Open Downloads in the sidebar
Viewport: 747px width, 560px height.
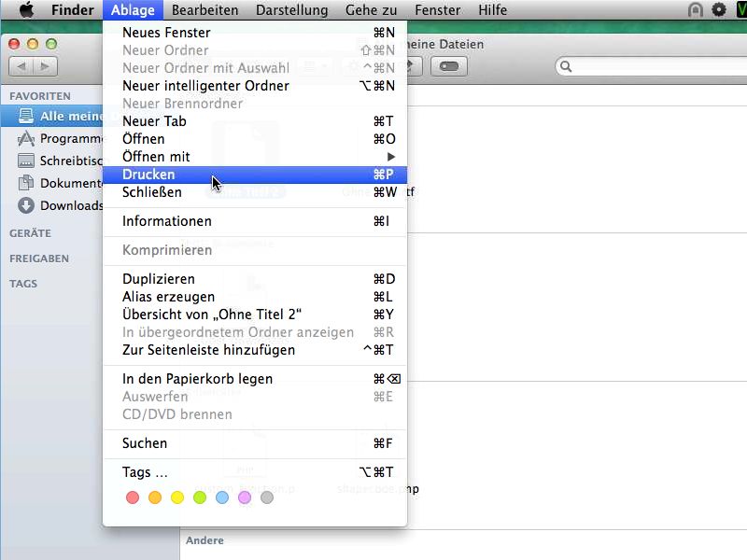tap(51, 205)
